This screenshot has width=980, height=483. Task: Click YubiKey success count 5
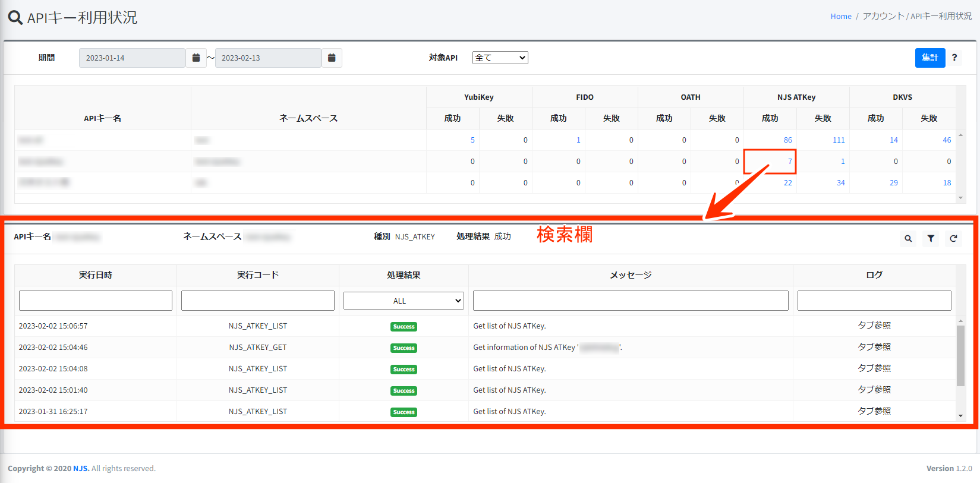click(472, 140)
